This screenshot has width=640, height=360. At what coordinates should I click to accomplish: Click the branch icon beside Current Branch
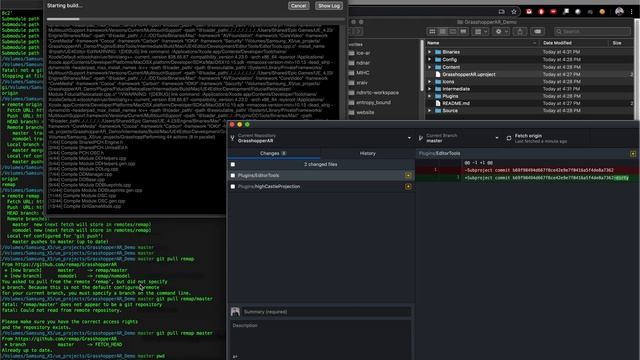click(420, 138)
